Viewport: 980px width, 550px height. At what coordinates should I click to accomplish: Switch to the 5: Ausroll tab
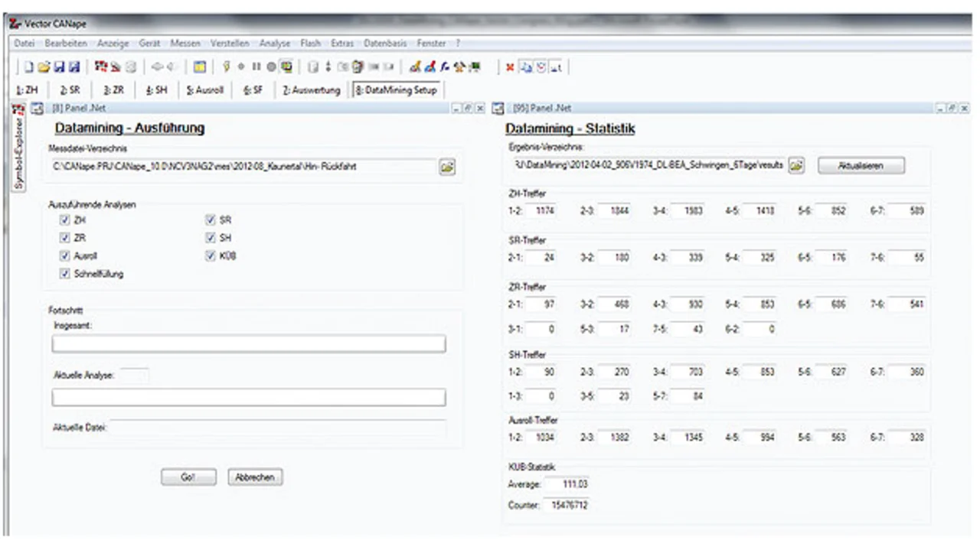[x=205, y=90]
